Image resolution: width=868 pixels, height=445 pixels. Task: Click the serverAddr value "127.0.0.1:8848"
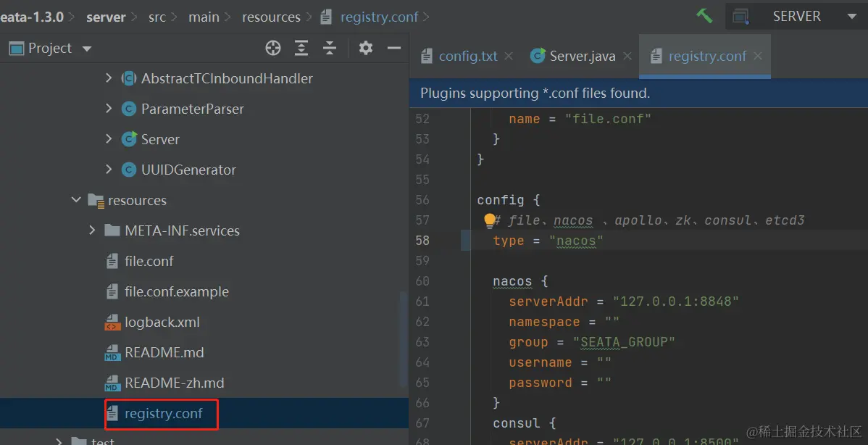[x=675, y=301]
